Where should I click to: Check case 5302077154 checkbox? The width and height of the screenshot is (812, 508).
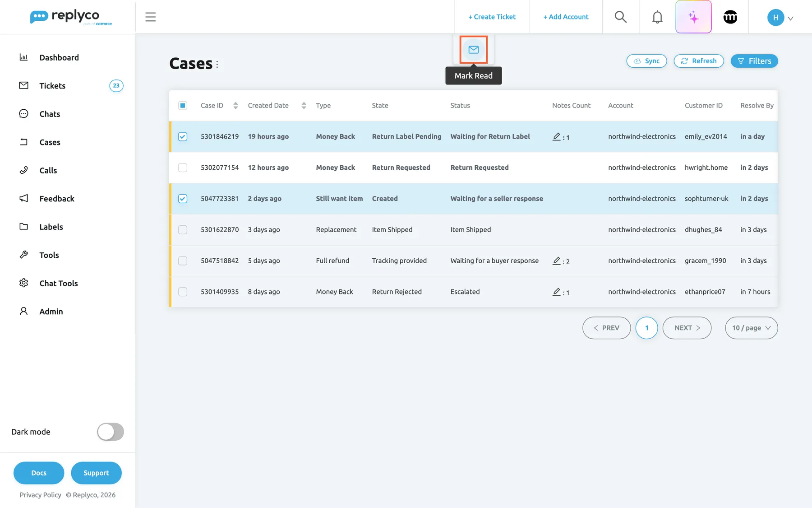[183, 168]
